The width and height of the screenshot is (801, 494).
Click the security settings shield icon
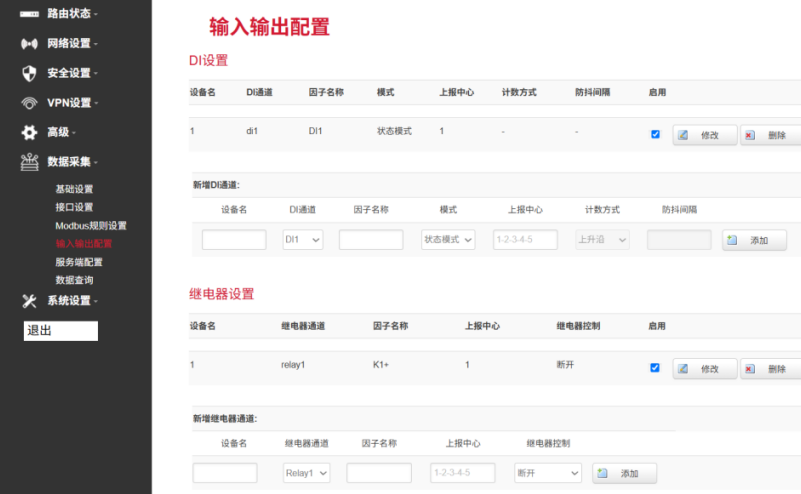click(29, 73)
